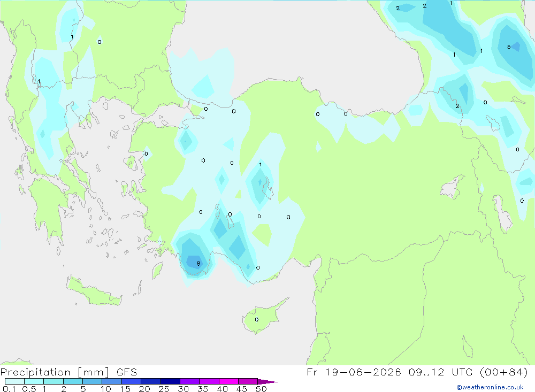535x392 pixels.
Task: Choose the 2–5 mm legend color swatch
Action: click(73, 381)
